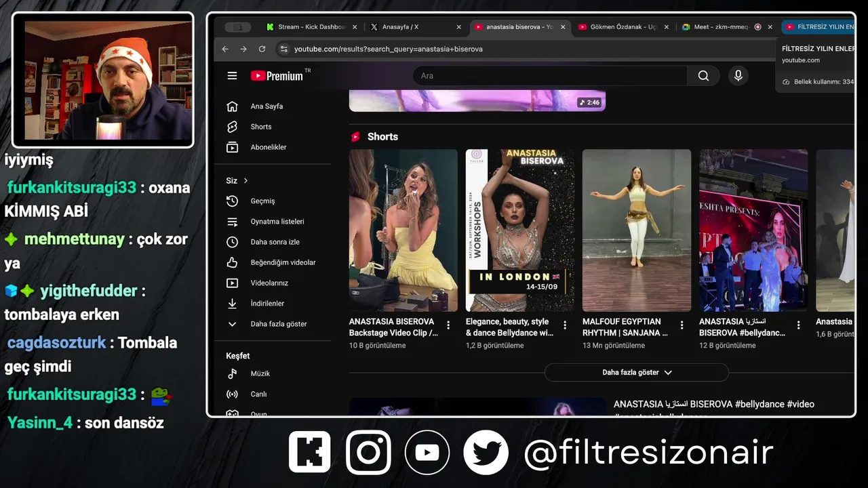Click the YouTube logo in overlay
Screen dimensions: 868x488
[427, 452]
